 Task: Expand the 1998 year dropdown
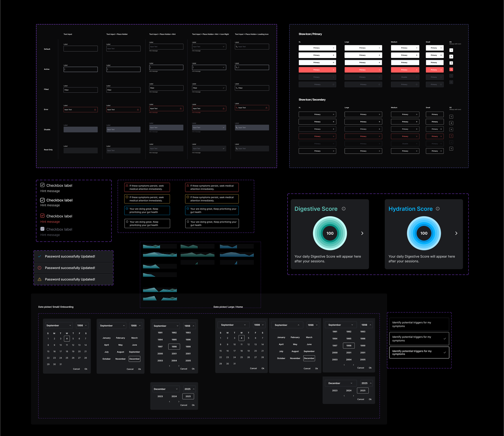tap(82, 325)
